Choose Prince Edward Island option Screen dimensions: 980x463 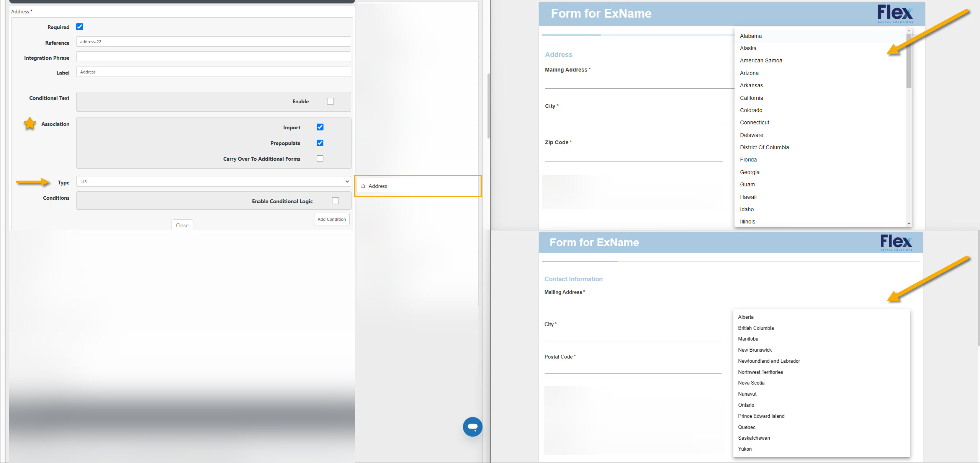click(821, 416)
